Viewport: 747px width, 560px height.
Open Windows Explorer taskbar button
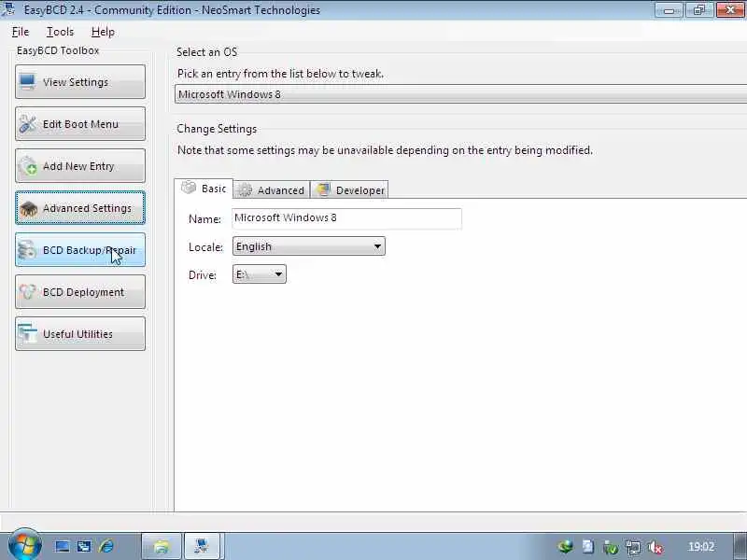(162, 546)
